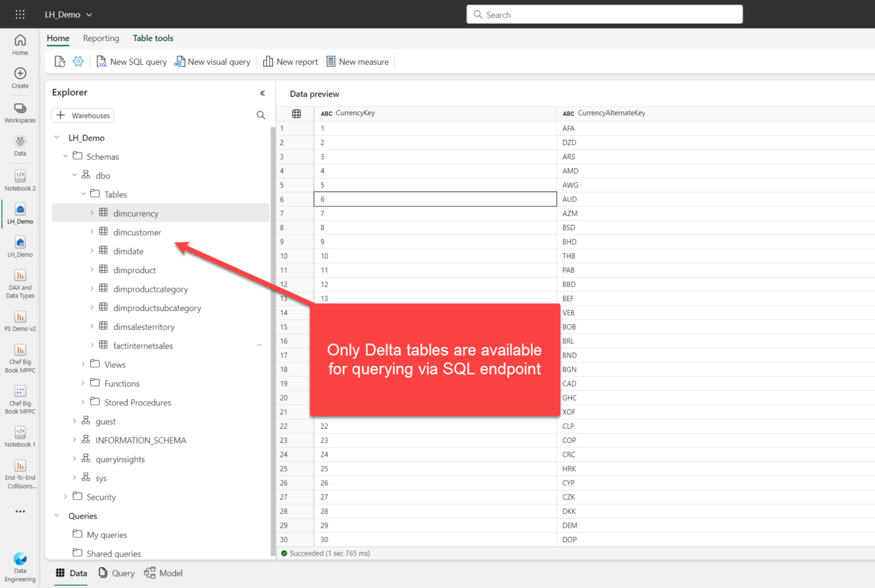
Task: Switch to Data view tab
Action: tap(71, 573)
